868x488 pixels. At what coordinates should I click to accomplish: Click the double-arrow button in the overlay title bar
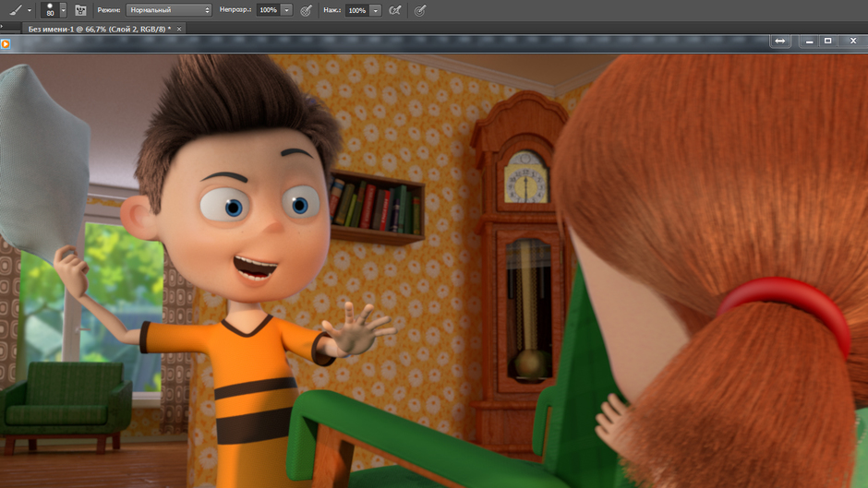coord(780,41)
